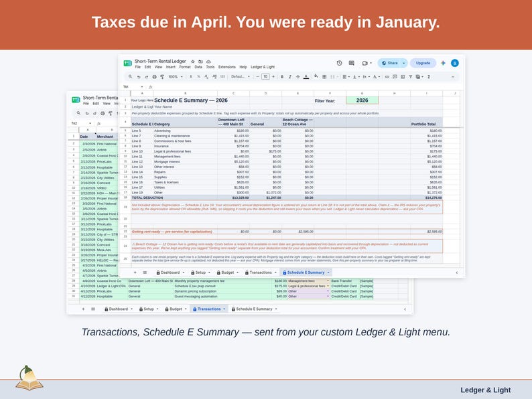This screenshot has width=532, height=399.
Task: Open version history clock icon
Action: [339, 63]
